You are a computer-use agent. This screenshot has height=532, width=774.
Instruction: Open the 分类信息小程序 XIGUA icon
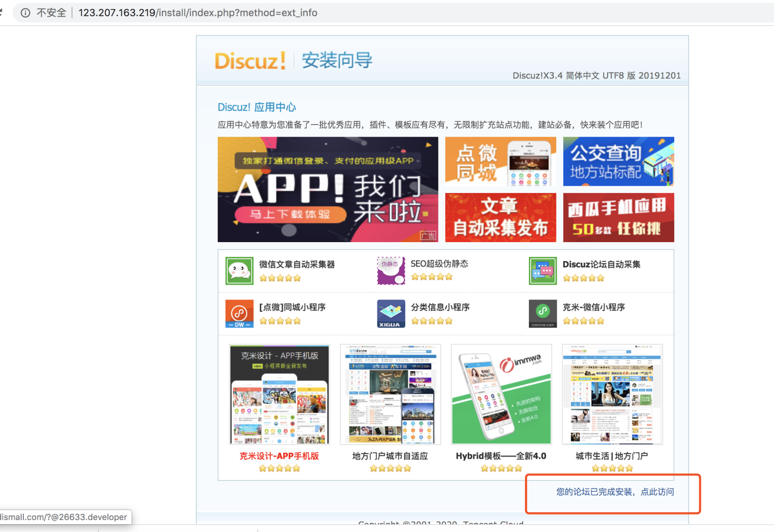click(x=391, y=314)
